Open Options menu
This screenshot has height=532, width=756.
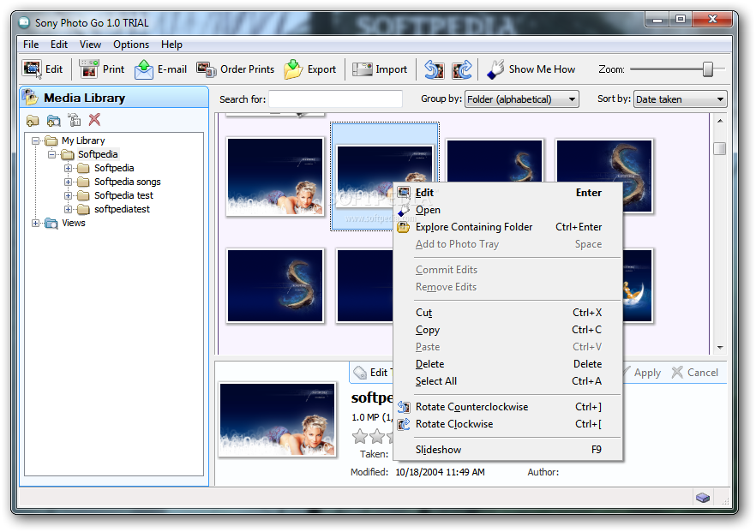131,45
